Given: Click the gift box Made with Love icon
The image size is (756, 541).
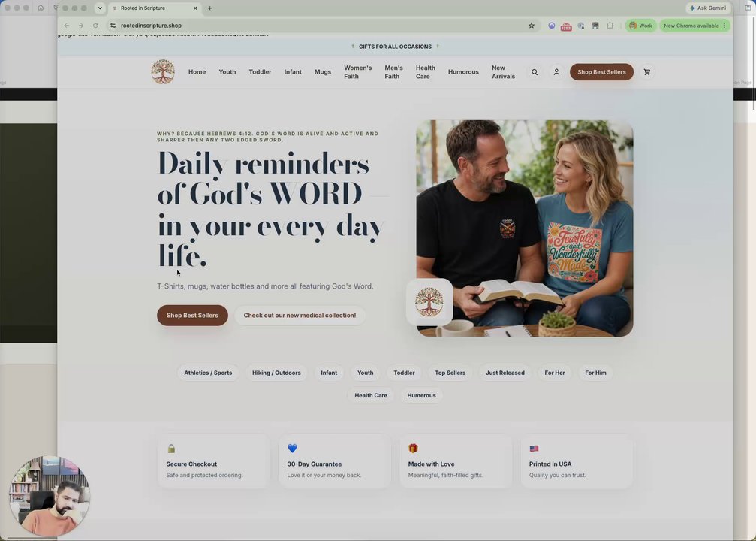Looking at the screenshot, I should tap(413, 449).
